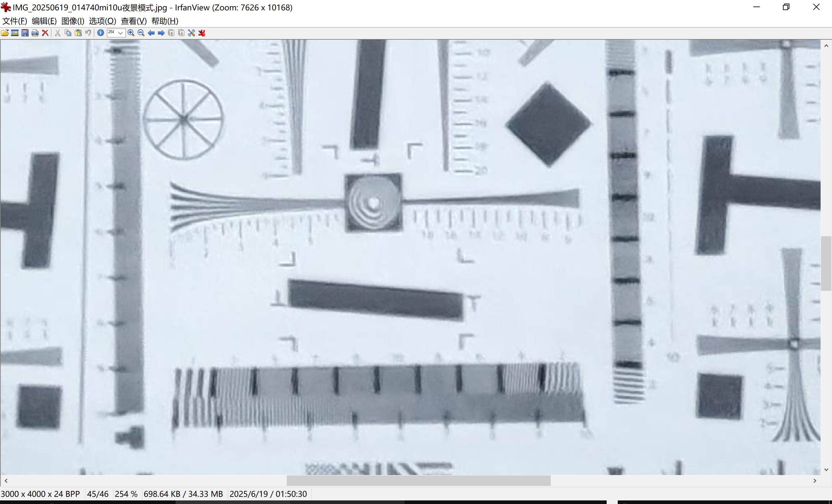This screenshot has height=504, width=832.
Task: Open the 图像(I) menu
Action: (73, 21)
